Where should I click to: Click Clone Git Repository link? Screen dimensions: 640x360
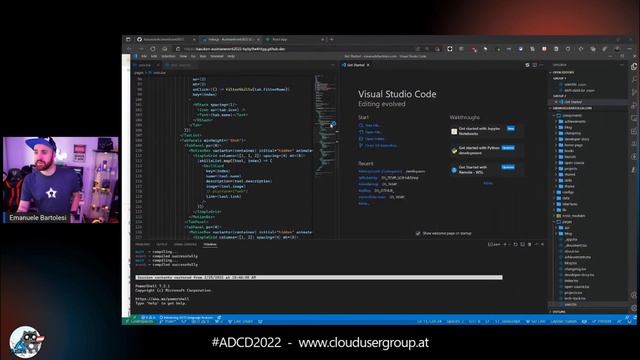[378, 145]
